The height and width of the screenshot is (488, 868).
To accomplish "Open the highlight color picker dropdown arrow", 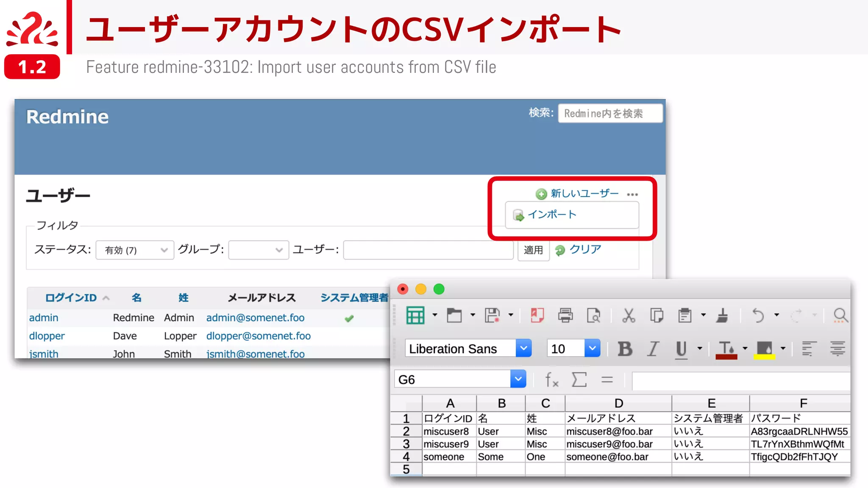I will click(x=783, y=349).
